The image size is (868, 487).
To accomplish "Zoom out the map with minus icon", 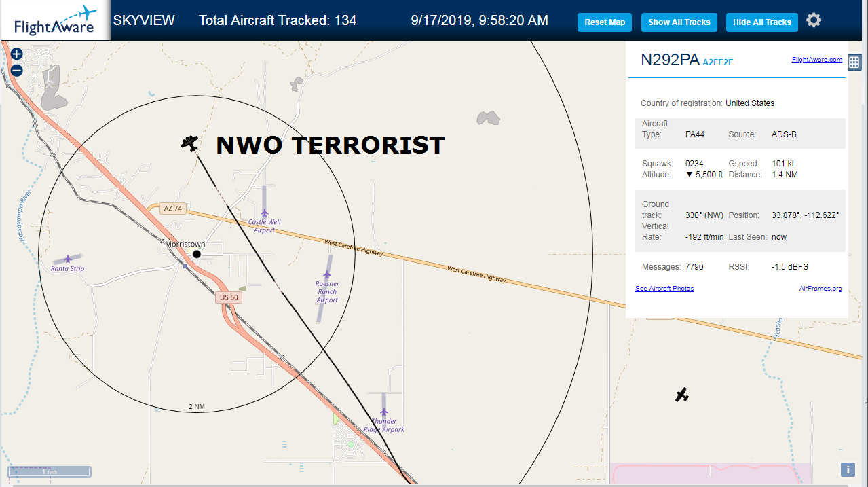I will coord(17,70).
